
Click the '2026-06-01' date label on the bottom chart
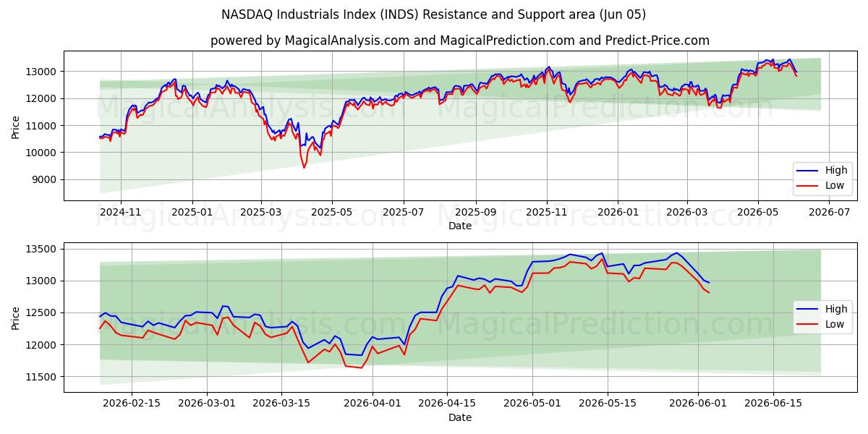(698, 404)
